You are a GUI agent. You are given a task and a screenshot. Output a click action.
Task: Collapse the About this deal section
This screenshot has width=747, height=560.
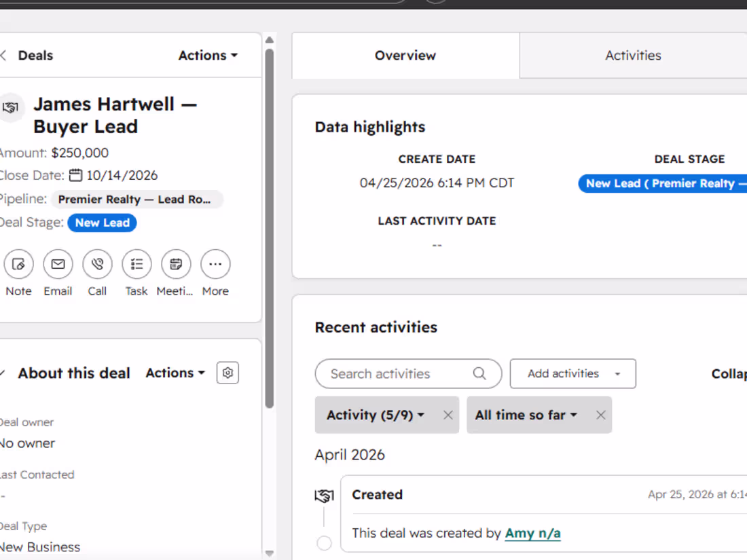pos(3,373)
